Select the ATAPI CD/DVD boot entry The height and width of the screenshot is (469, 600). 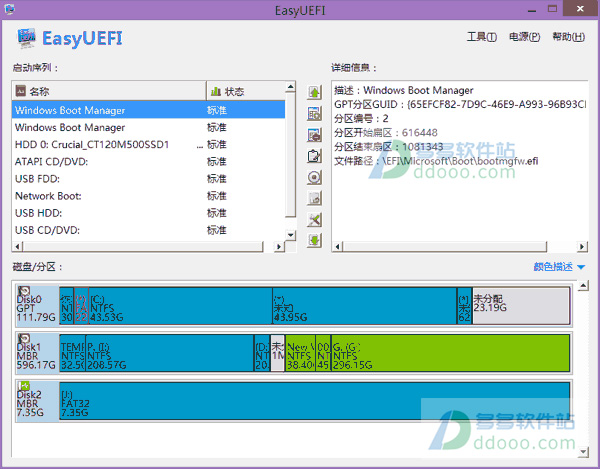148,161
